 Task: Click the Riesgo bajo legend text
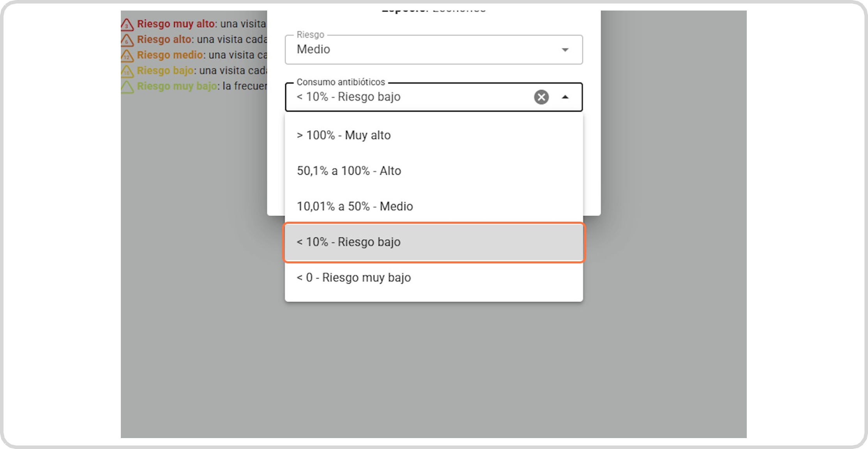click(165, 71)
